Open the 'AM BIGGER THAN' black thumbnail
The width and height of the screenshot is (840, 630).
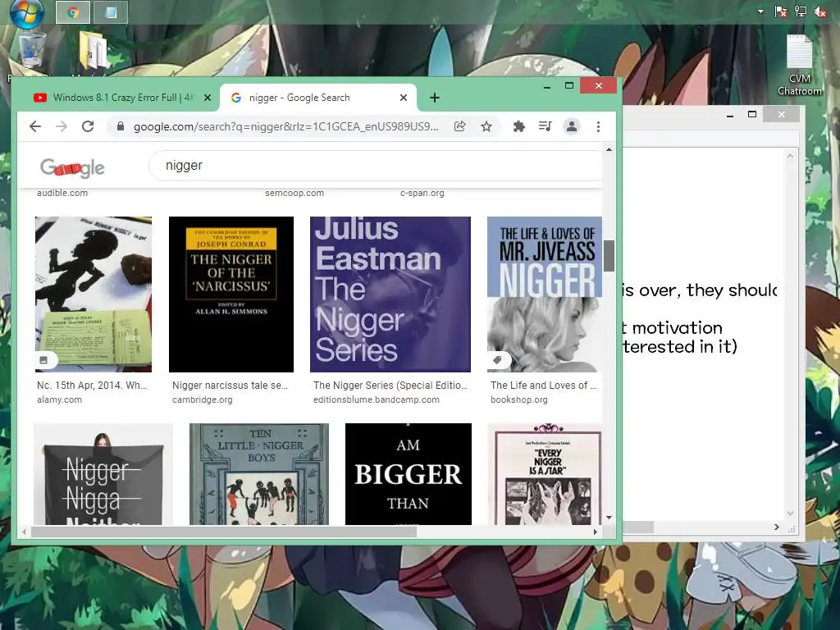[x=409, y=474]
